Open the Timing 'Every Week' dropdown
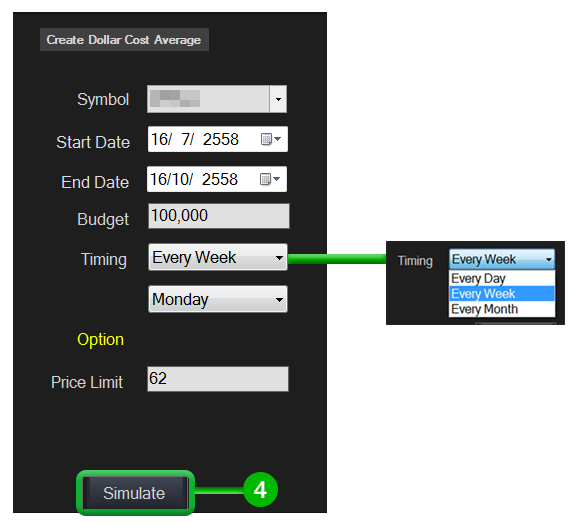This screenshot has height=531, width=579. pyautogui.click(x=218, y=257)
